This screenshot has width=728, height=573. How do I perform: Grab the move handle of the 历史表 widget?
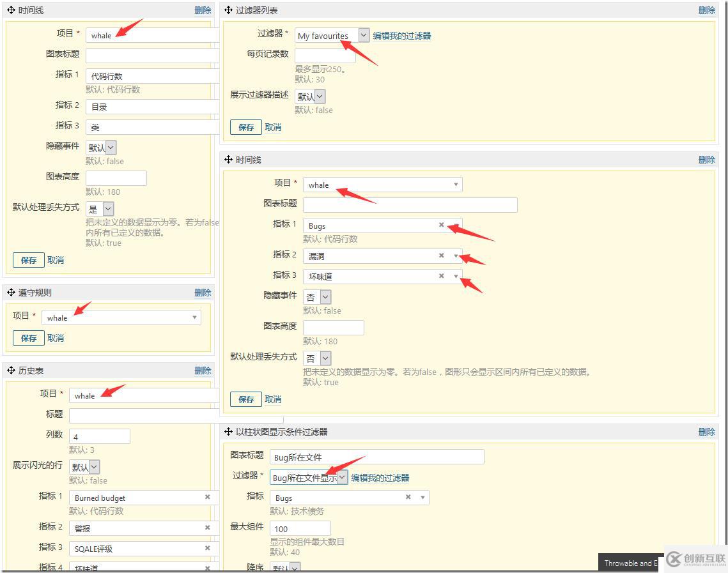tap(11, 371)
